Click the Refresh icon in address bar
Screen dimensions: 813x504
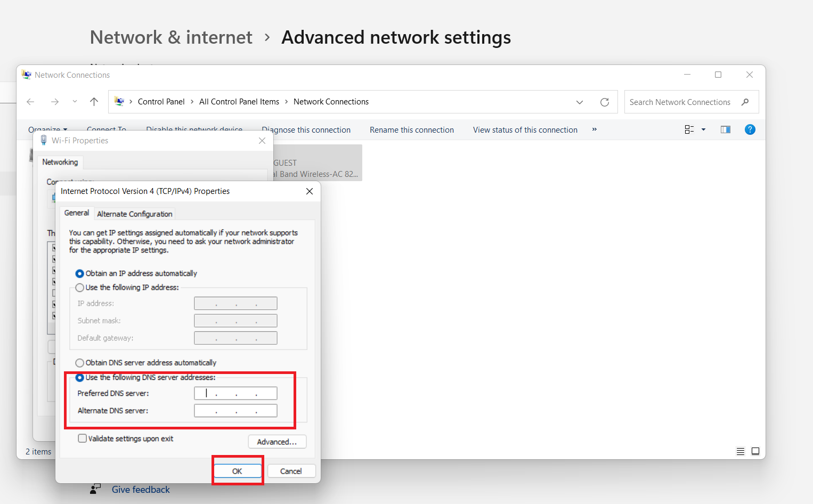pyautogui.click(x=605, y=102)
